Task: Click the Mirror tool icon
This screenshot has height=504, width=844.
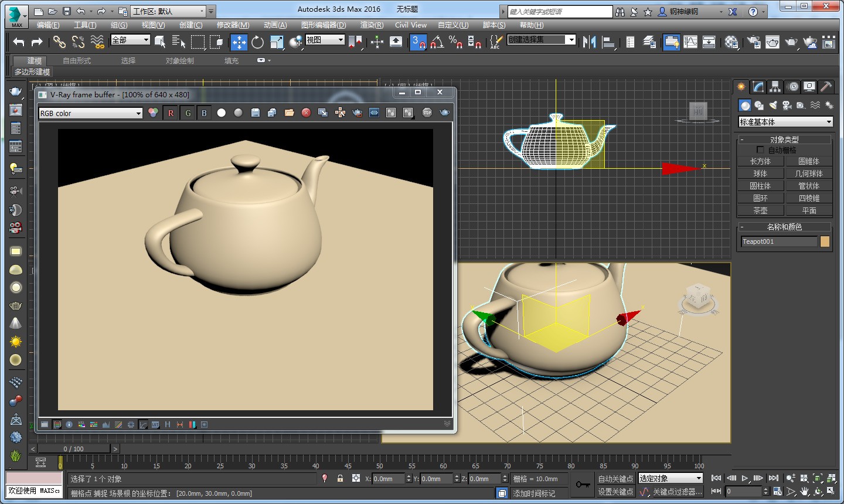Action: (x=589, y=42)
